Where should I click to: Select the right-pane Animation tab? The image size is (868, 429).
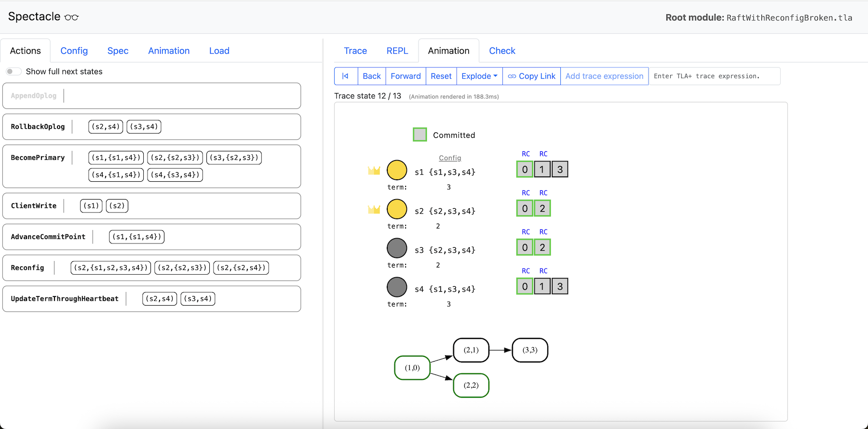[448, 51]
